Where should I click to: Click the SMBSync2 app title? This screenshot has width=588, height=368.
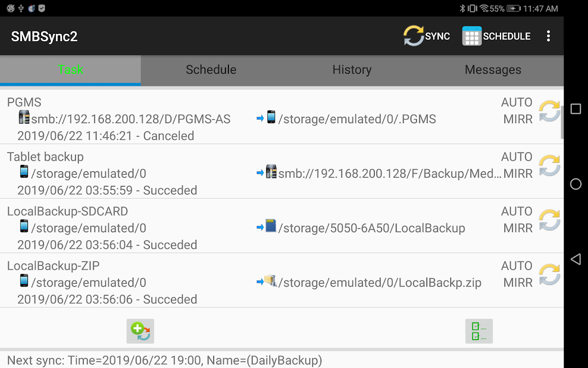(x=44, y=36)
